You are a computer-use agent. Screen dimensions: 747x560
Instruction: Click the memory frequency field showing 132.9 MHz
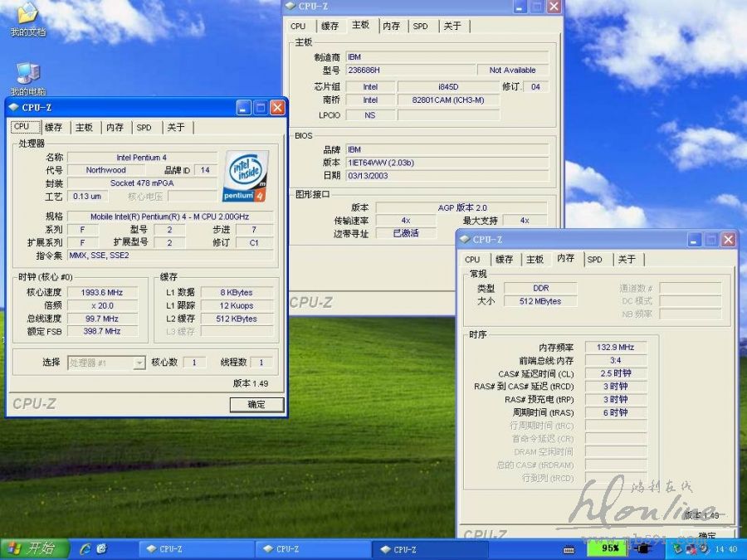616,348
